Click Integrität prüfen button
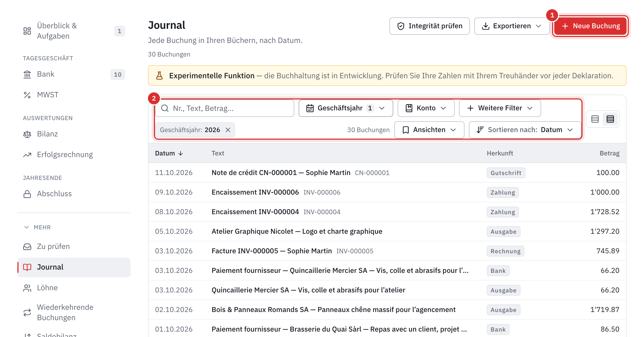644x337 pixels. 429,26
